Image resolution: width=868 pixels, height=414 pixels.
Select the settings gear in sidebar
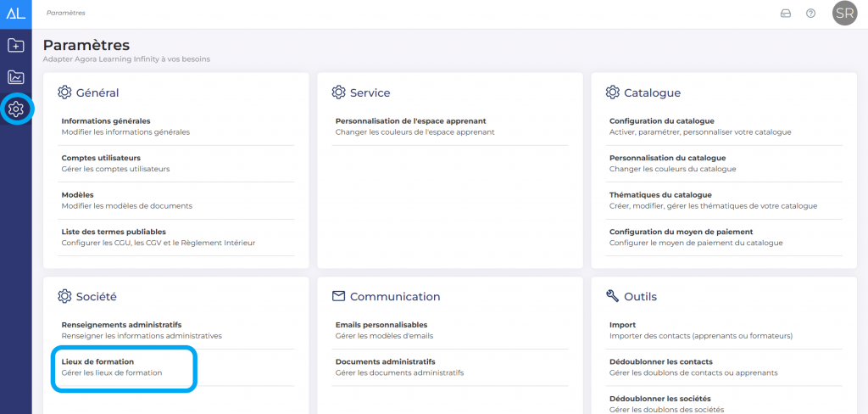tap(16, 109)
